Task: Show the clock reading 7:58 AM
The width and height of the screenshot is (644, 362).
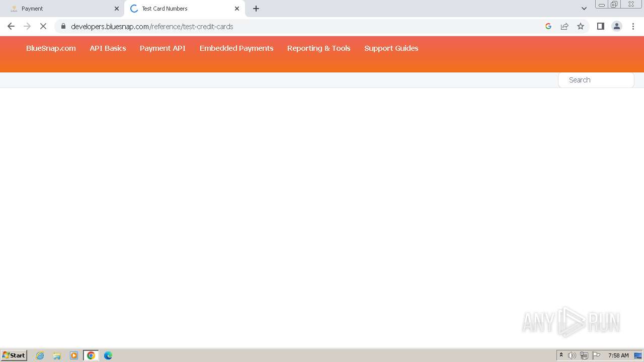Action: pyautogui.click(x=618, y=355)
